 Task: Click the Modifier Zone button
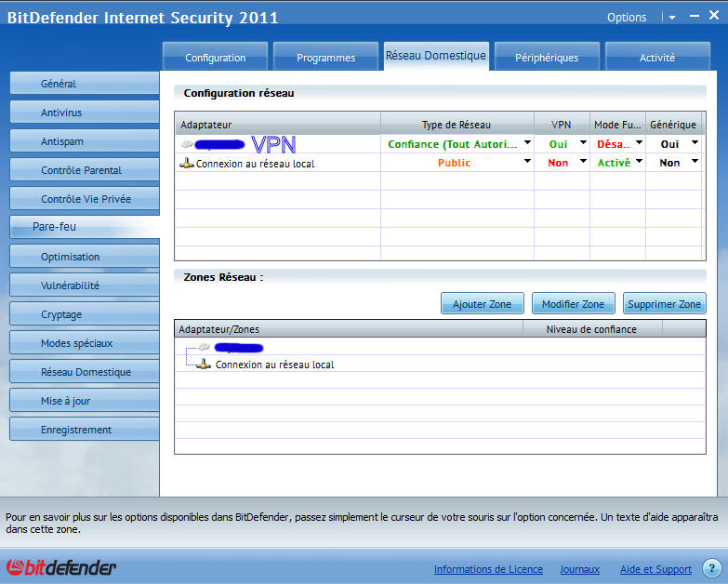click(573, 303)
